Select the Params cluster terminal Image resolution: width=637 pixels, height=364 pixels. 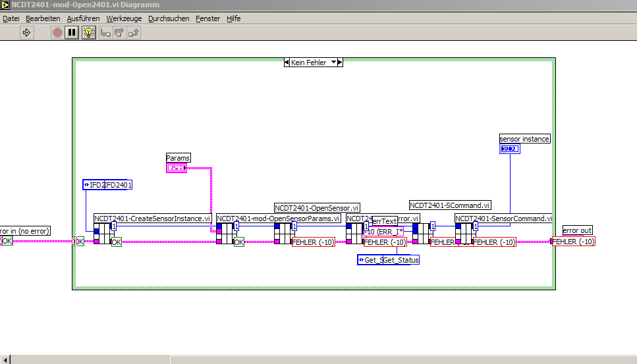coord(177,168)
